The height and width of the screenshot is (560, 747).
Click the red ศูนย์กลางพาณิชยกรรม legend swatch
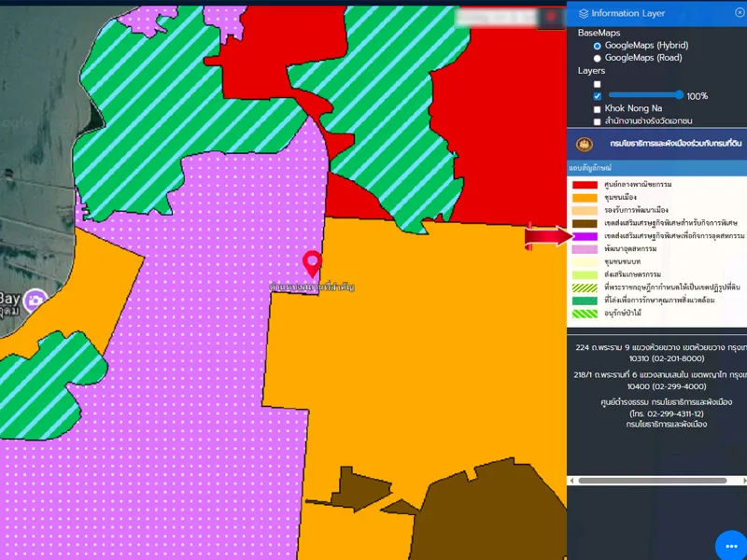click(585, 186)
